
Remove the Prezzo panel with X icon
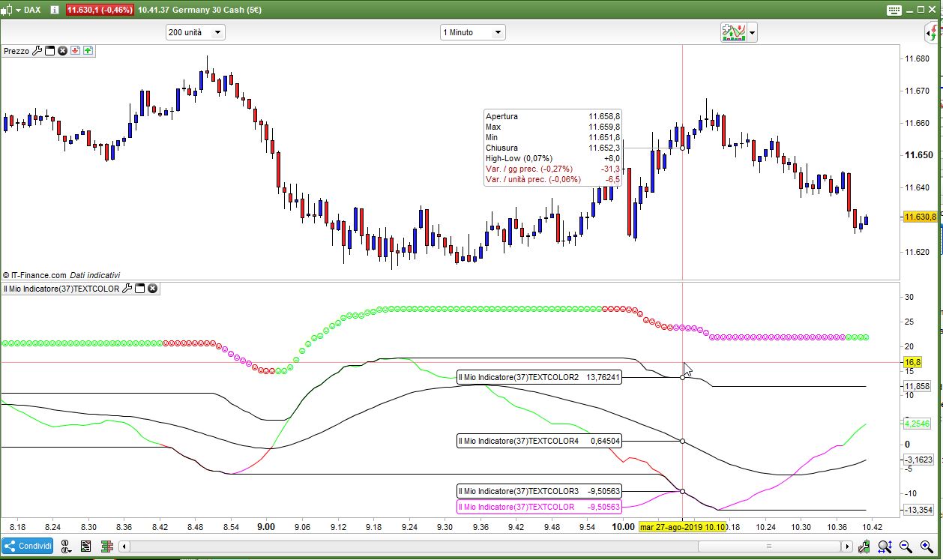pyautogui.click(x=63, y=51)
